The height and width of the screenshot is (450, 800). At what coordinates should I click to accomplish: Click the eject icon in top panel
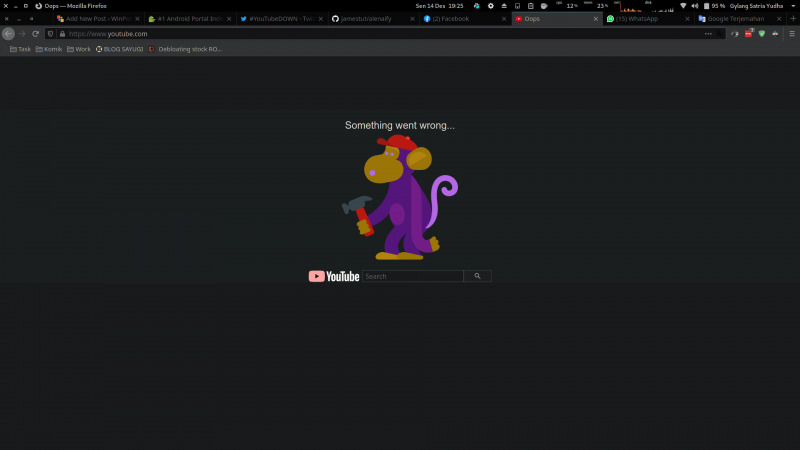(x=504, y=6)
